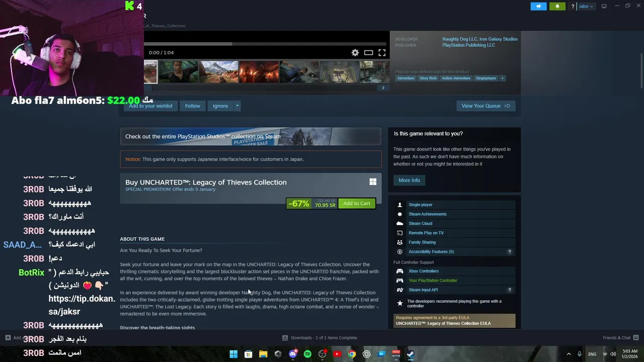Select the mountain landscape screenshot thumbnail
This screenshot has width=644, height=362.
pyautogui.click(x=218, y=72)
